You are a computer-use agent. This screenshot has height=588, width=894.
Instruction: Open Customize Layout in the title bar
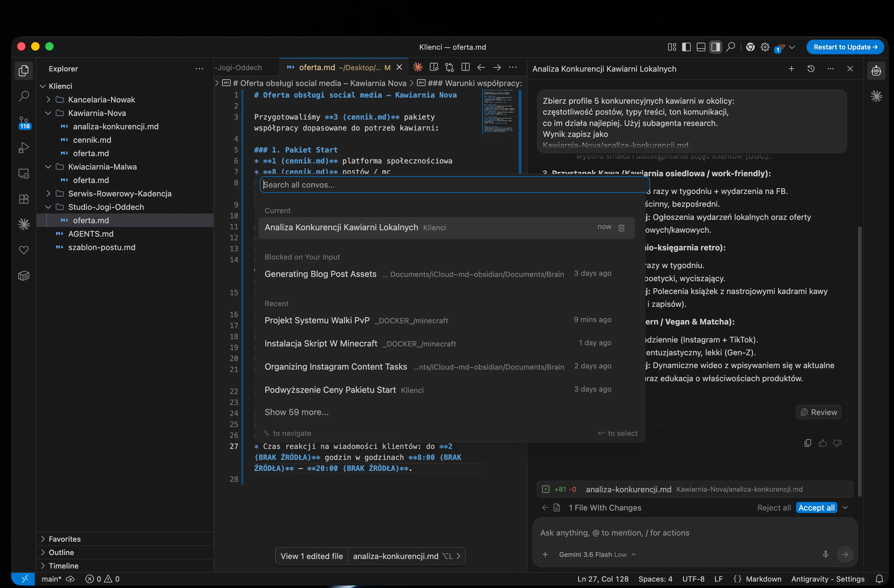(672, 47)
